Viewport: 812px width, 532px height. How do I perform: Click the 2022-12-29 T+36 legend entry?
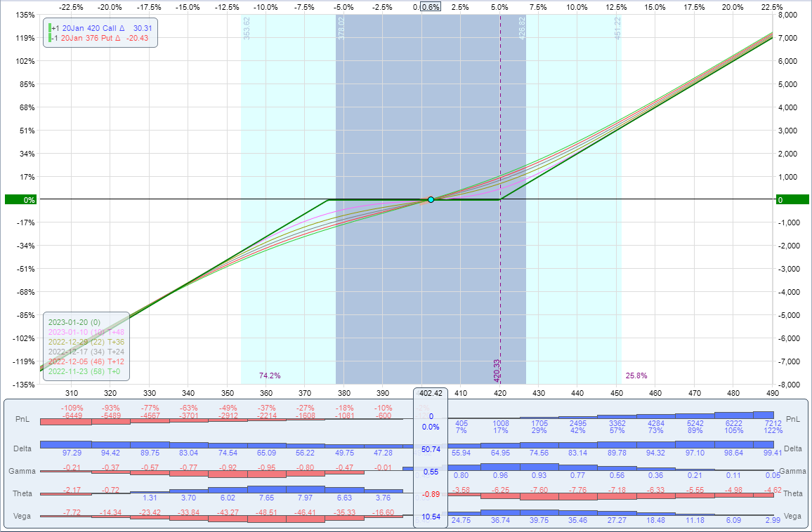click(x=86, y=342)
